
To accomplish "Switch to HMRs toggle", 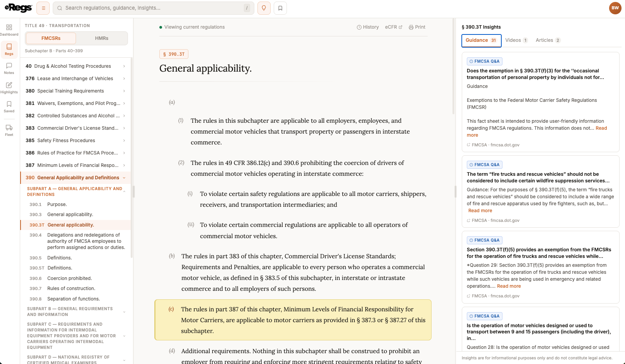I will (x=102, y=38).
